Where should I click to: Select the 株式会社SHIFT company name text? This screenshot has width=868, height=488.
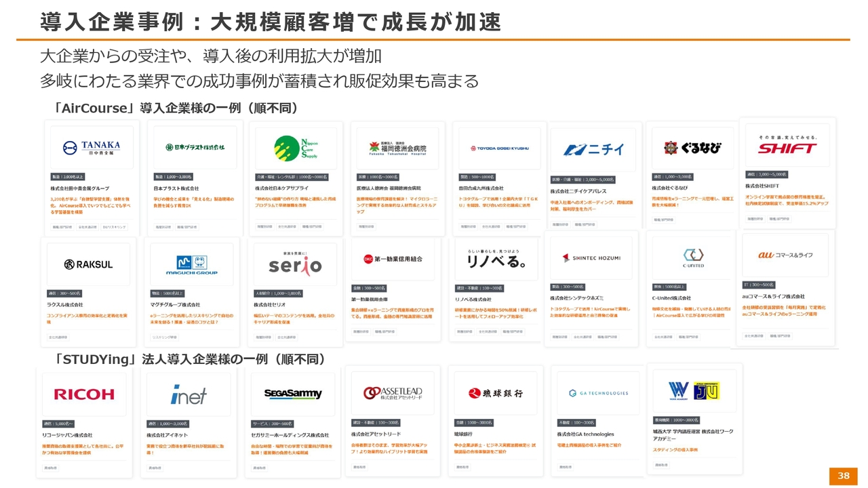tap(763, 185)
